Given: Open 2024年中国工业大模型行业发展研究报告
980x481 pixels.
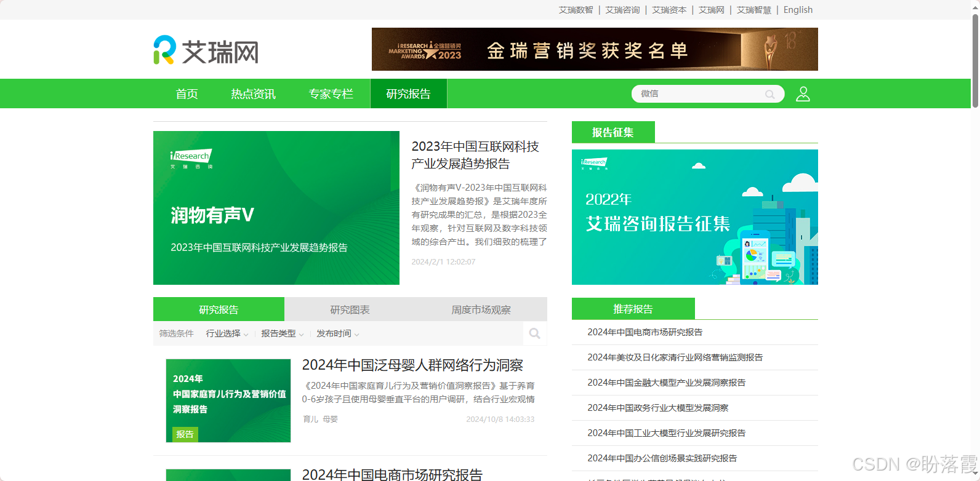Looking at the screenshot, I should coord(667,433).
